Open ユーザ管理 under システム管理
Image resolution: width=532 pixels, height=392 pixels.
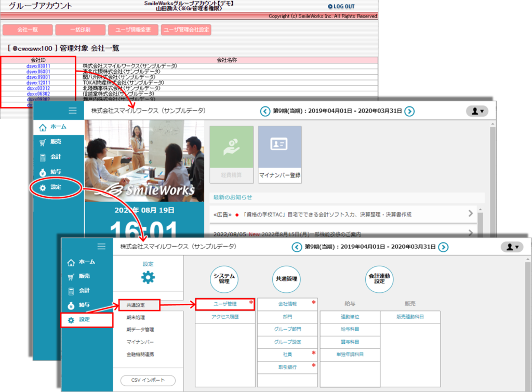tap(225, 304)
